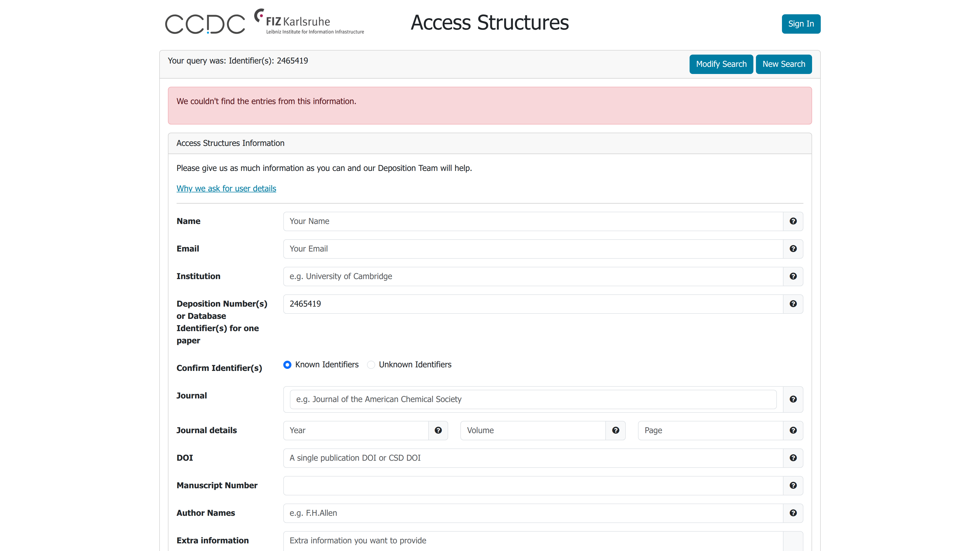The height and width of the screenshot is (551, 980).
Task: Click the DOI input field
Action: [533, 458]
